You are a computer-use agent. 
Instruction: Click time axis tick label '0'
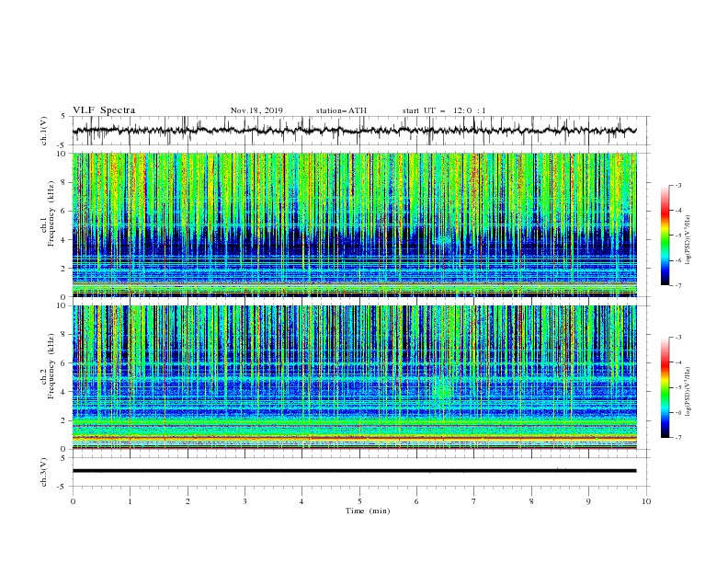pyautogui.click(x=73, y=501)
